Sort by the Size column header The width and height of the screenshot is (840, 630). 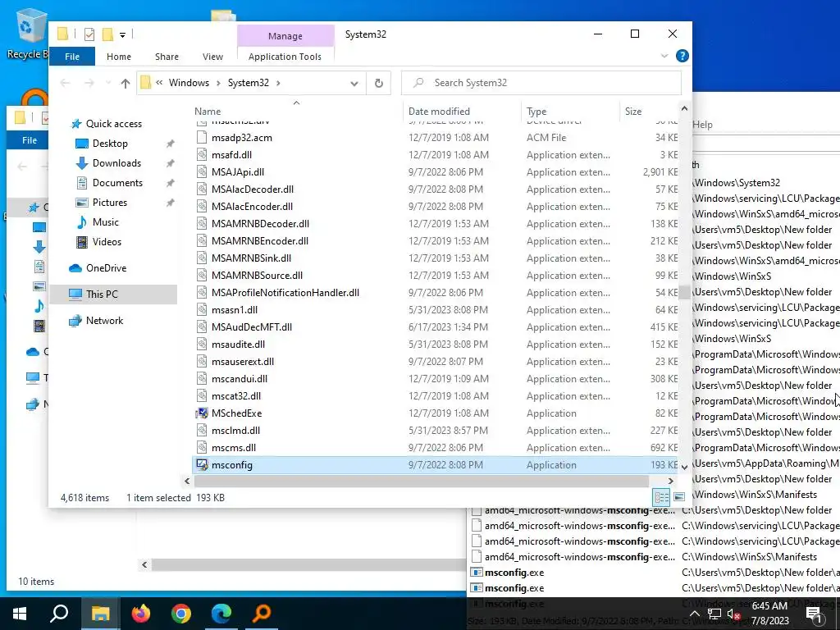tap(633, 112)
